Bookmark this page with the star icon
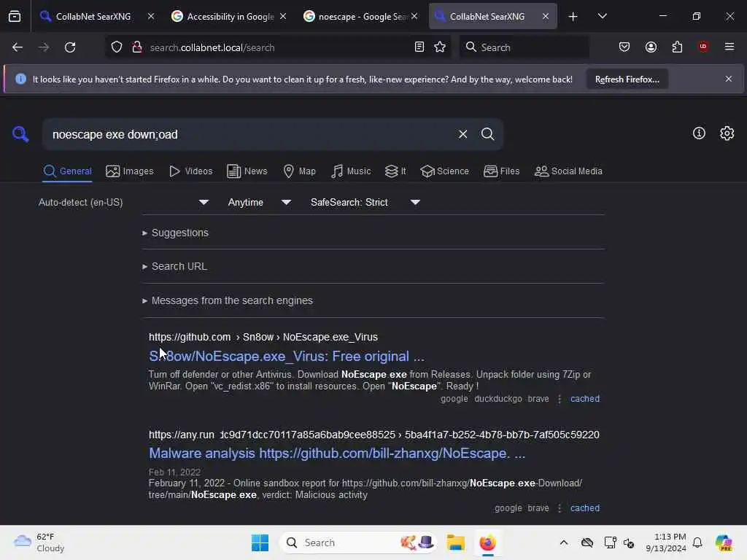Screen dimensions: 747x560 coord(440,47)
